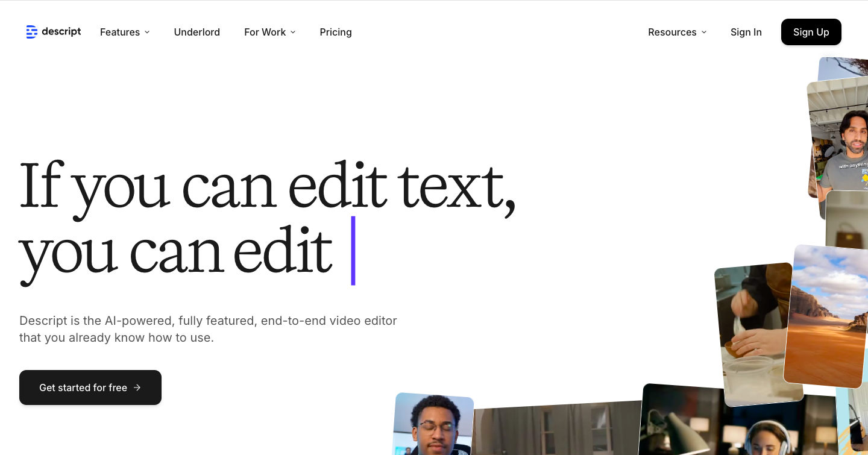Click the desert road video thumbnail
The width and height of the screenshot is (868, 455).
[828, 316]
